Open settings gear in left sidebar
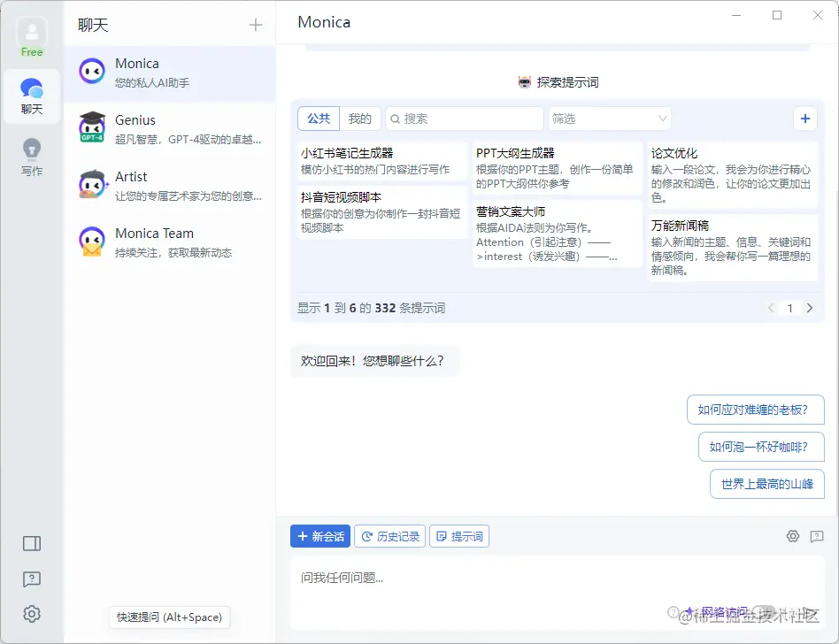 tap(32, 614)
